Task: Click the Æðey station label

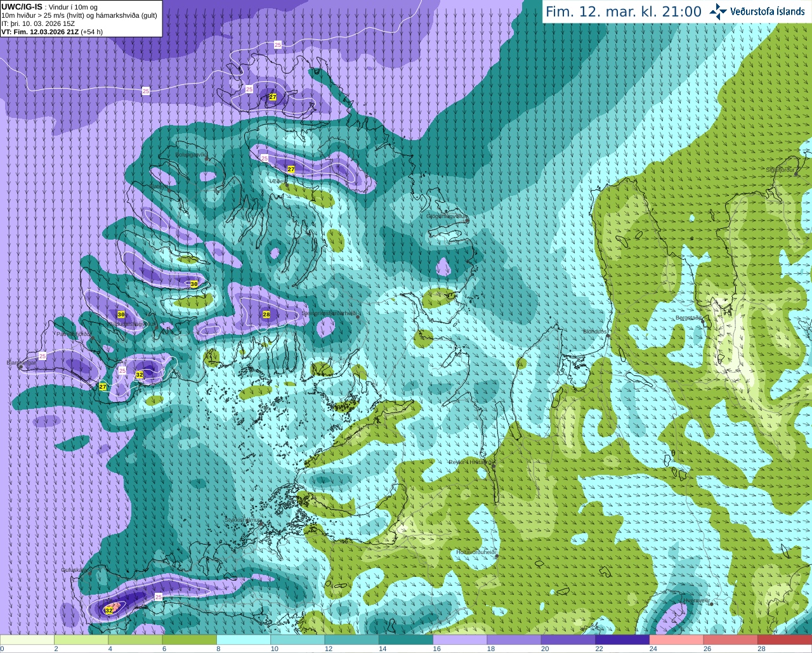Action: pos(277,181)
